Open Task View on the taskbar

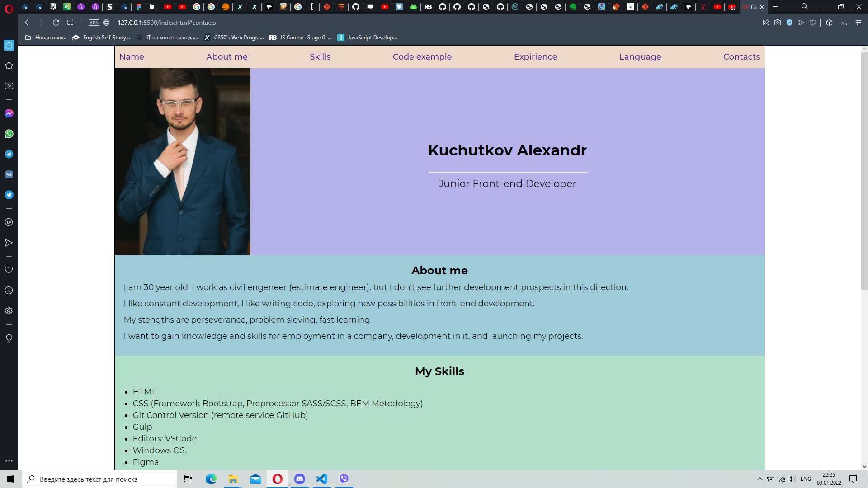pyautogui.click(x=188, y=479)
